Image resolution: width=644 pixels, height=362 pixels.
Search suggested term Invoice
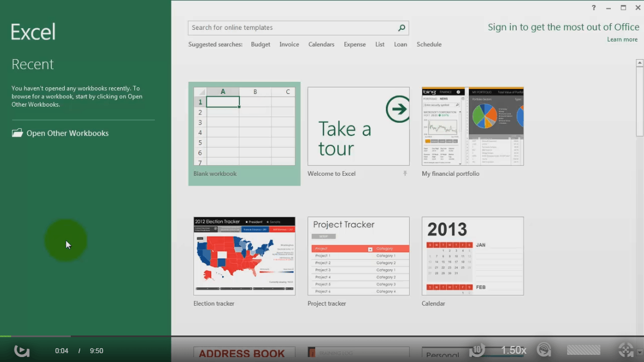tap(289, 44)
